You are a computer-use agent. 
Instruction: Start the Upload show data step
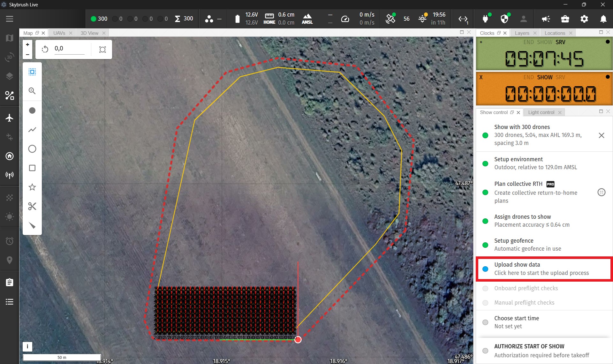[x=544, y=269]
